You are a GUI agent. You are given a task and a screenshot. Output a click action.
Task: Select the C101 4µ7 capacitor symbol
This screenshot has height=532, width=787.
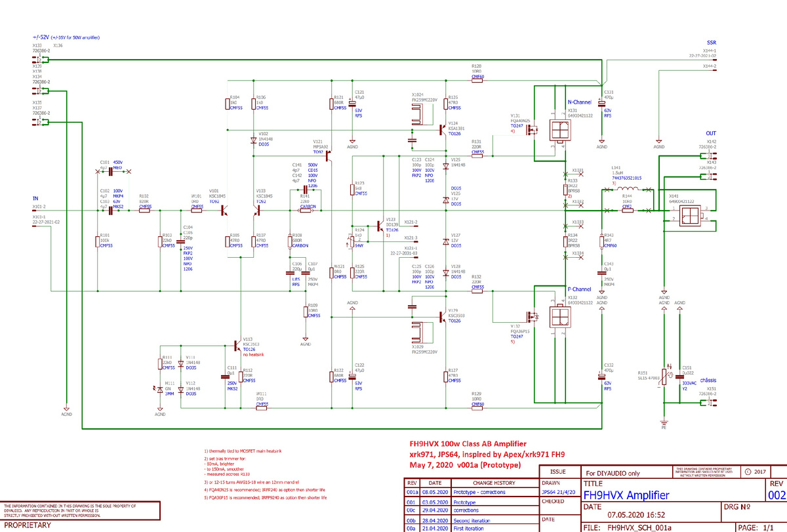point(112,172)
